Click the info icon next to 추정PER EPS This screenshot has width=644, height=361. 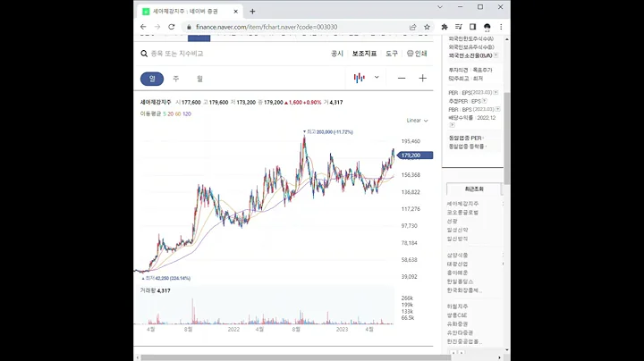click(485, 101)
